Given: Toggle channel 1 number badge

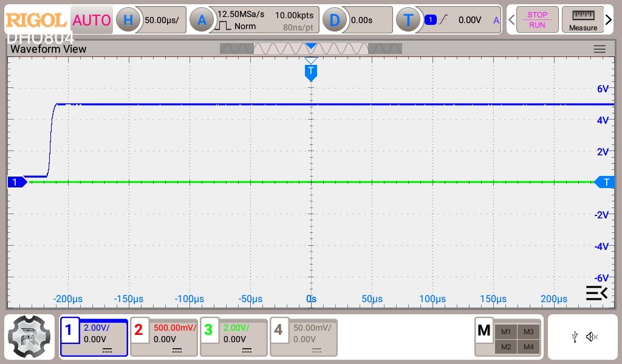Looking at the screenshot, I should click(x=69, y=329).
